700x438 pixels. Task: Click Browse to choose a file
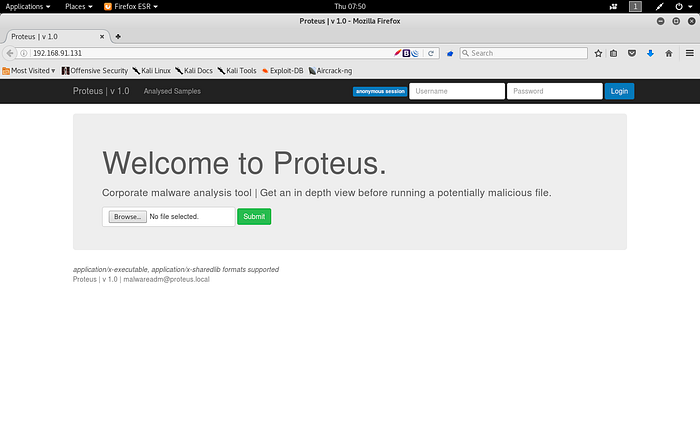pos(127,216)
